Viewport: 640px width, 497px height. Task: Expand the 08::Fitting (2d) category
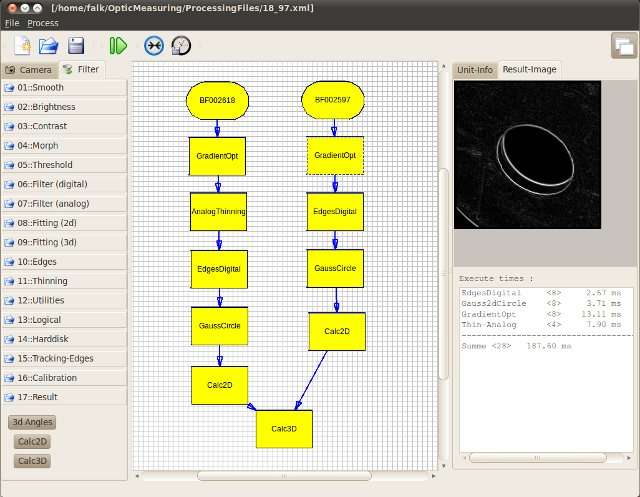[64, 223]
